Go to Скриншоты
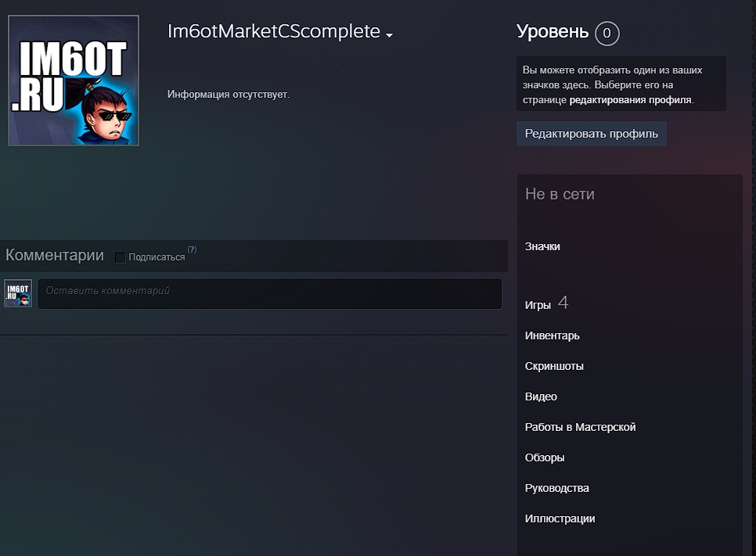The width and height of the screenshot is (756, 556). point(554,366)
